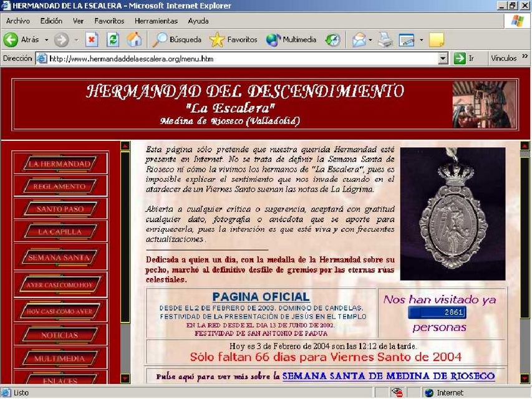The image size is (532, 399).
Task: Click the 'Listo' status bar text
Action: point(21,393)
